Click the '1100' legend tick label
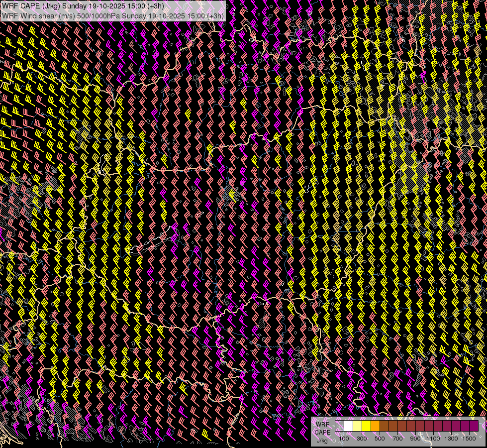This screenshot has height=448, width=487. point(433,438)
